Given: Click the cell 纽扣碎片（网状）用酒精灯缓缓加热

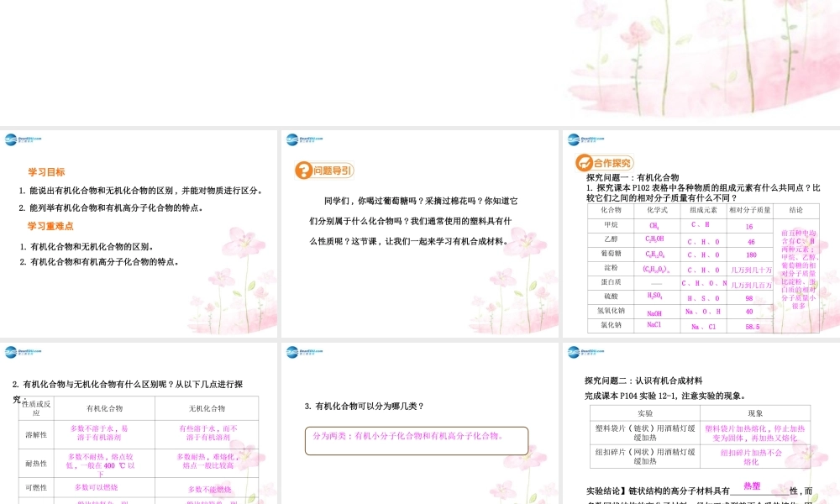Looking at the screenshot, I should pos(645,456).
